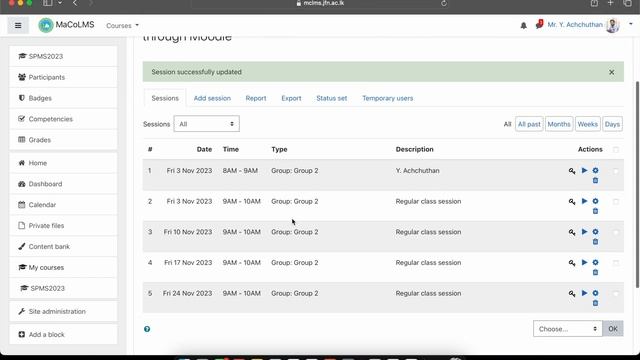Open the messages icon with red badge
The image size is (640, 360).
[539, 24]
